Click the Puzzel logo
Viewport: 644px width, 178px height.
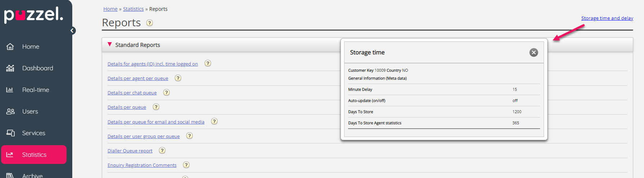[x=33, y=15]
